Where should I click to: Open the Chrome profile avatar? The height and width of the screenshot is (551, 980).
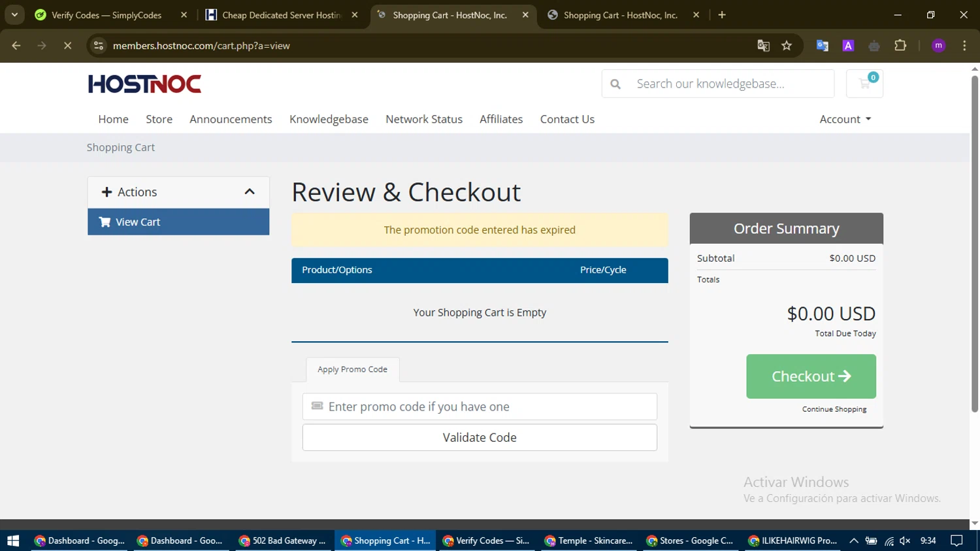tap(938, 45)
